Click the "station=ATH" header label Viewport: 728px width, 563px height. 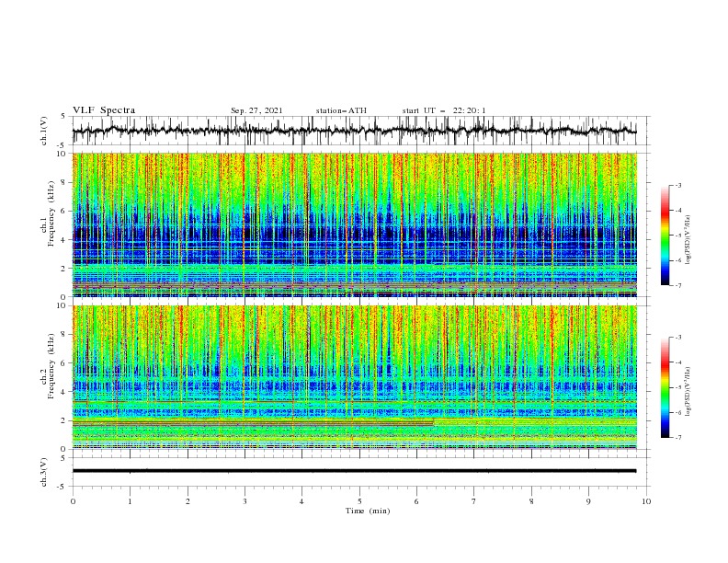(x=341, y=110)
